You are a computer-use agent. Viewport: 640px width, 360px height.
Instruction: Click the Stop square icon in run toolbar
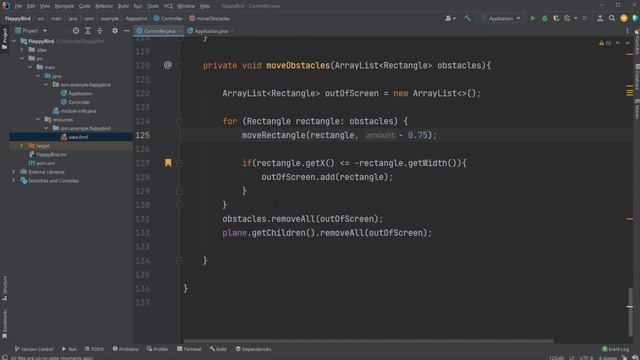tap(585, 18)
